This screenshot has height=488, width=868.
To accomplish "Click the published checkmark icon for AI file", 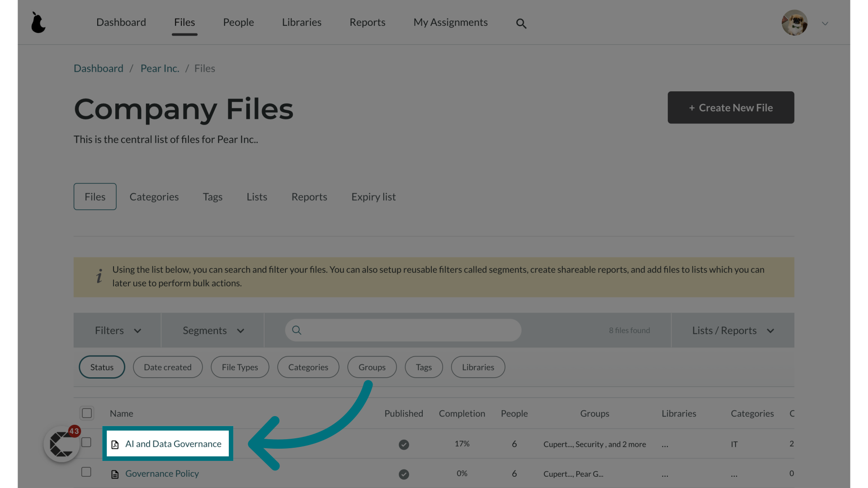I will pos(404,444).
